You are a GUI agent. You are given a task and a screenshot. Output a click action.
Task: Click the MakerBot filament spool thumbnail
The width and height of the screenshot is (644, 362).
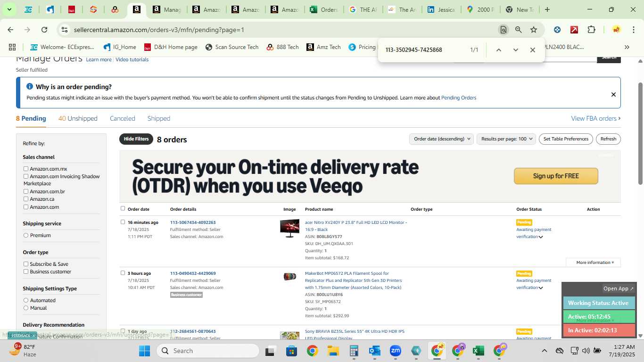click(x=289, y=277)
